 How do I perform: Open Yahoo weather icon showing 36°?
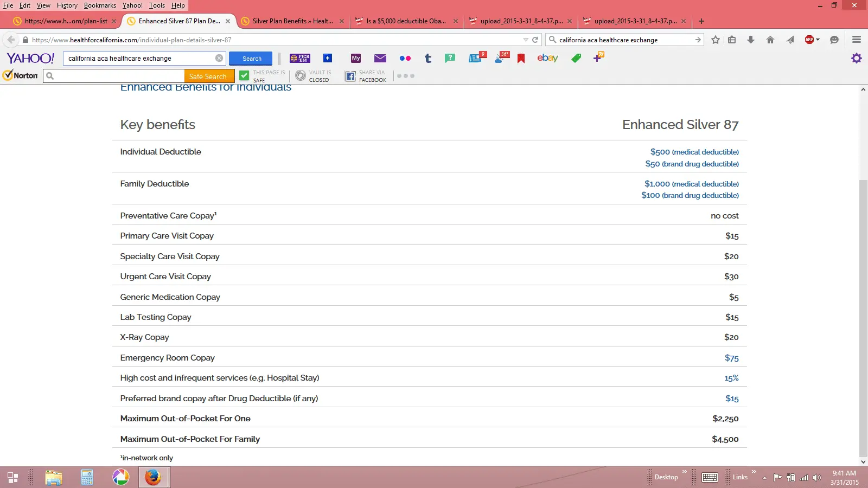click(x=501, y=57)
